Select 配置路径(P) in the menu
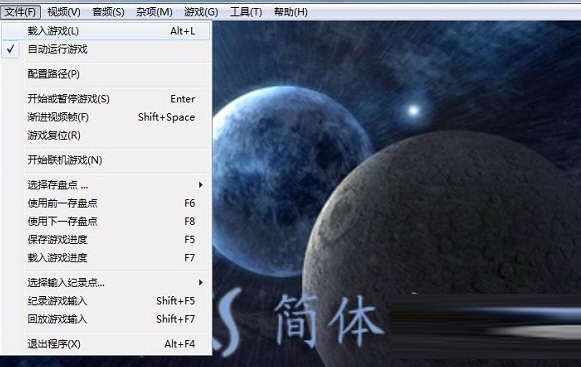581x367 pixels. coord(106,74)
